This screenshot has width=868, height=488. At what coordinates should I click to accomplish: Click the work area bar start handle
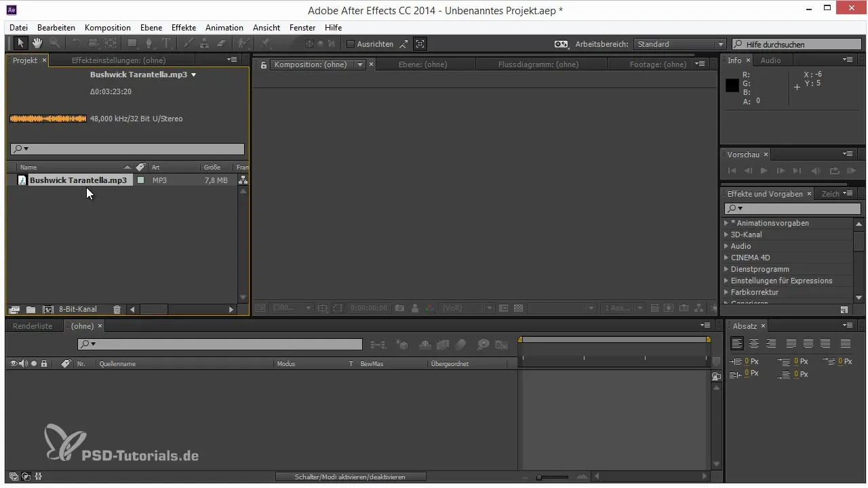pyautogui.click(x=520, y=340)
